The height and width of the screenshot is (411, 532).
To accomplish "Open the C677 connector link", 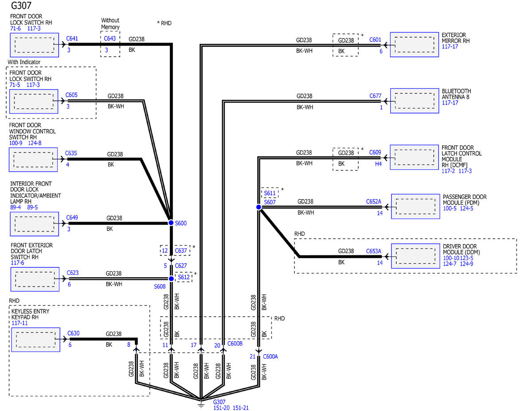I will tap(375, 96).
